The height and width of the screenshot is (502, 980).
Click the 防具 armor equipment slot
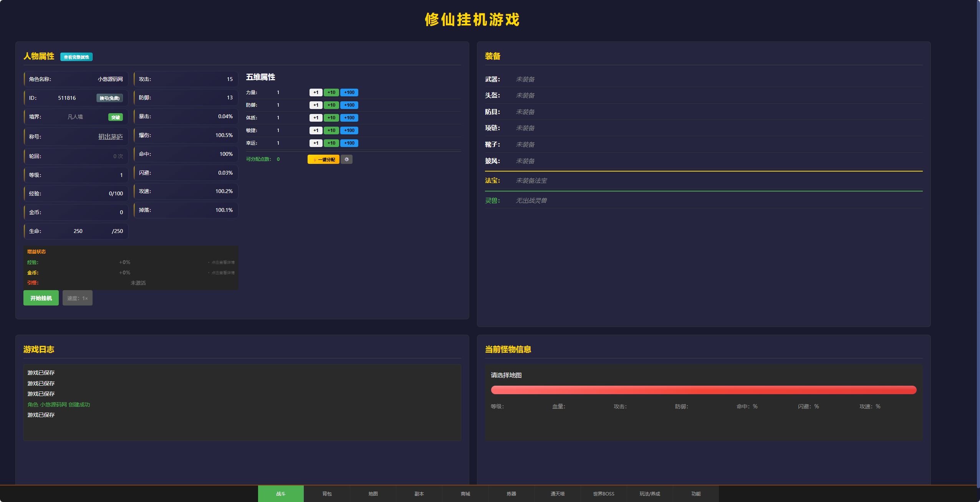click(x=704, y=112)
